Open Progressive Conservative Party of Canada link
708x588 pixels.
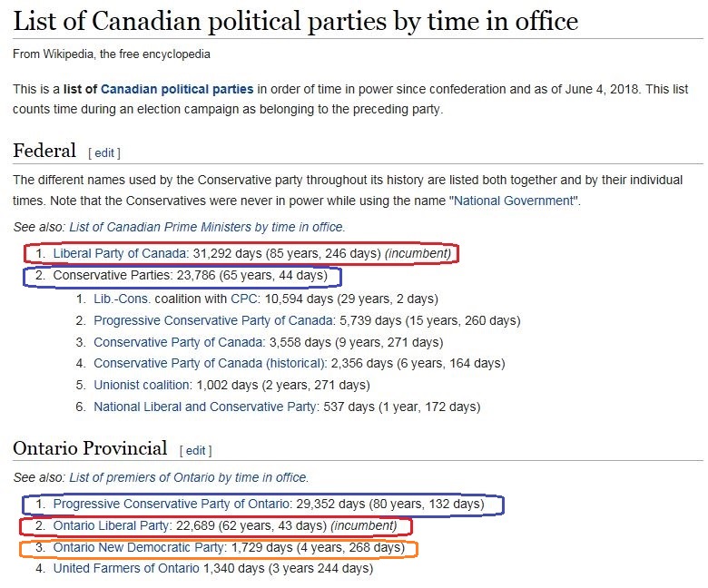tap(213, 320)
